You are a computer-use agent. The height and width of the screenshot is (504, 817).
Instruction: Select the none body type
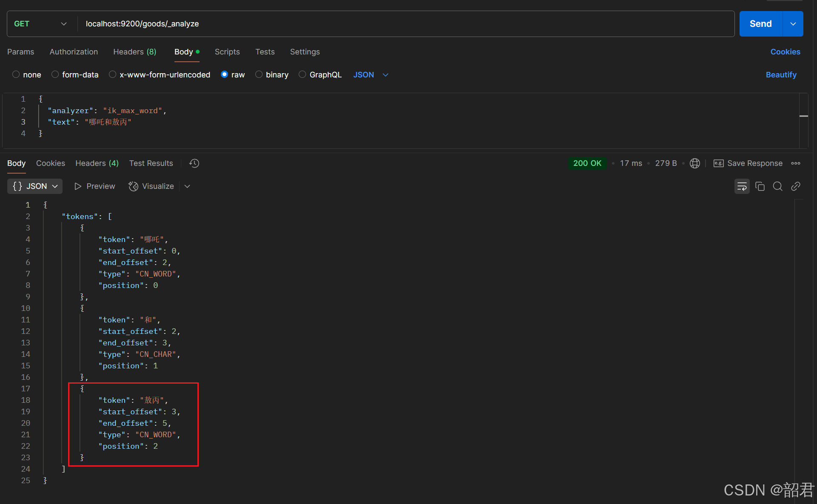pos(16,74)
